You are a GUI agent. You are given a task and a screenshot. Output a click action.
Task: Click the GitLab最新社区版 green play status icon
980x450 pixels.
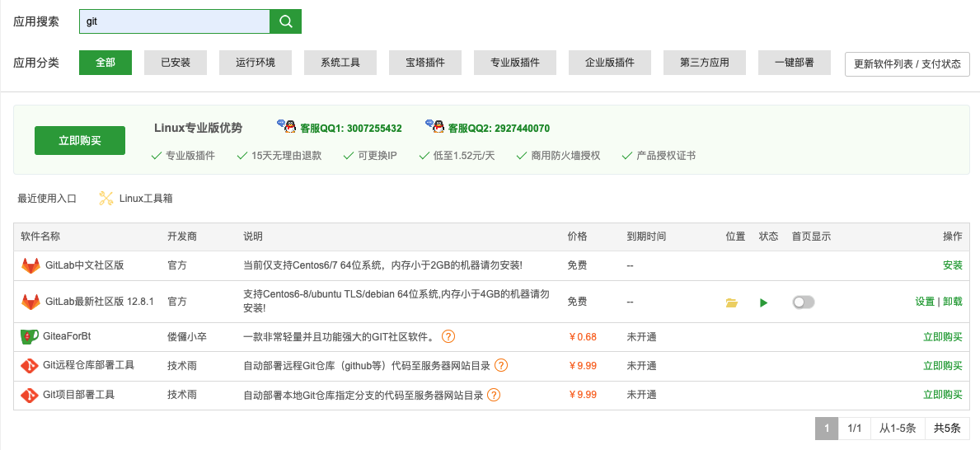point(763,303)
